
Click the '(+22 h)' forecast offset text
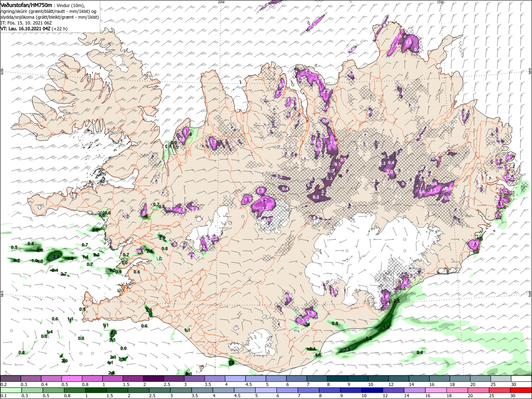(59, 28)
